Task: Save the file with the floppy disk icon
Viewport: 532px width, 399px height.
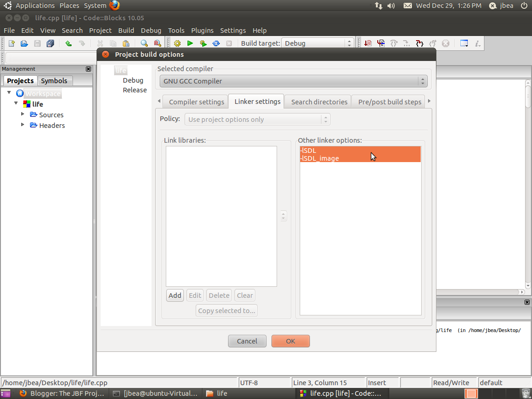Action: (x=37, y=43)
